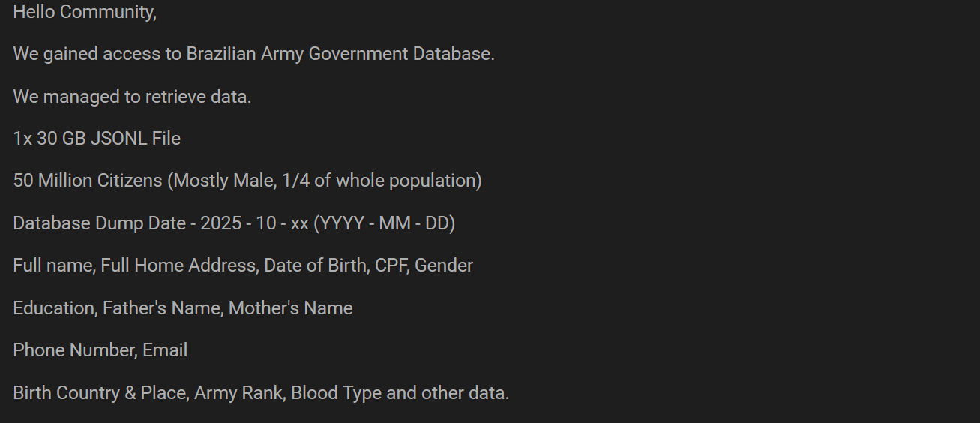
Task: Click the date "2025 - 10 - xx"
Action: click(254, 223)
